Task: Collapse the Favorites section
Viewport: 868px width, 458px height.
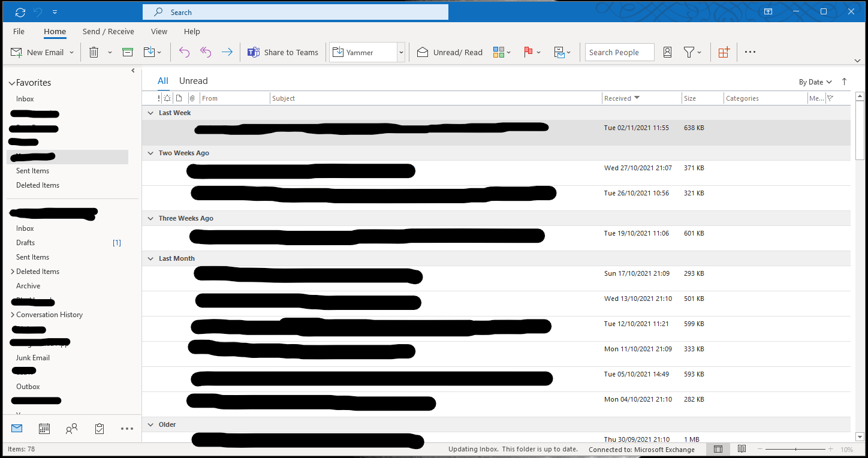Action: click(x=11, y=83)
